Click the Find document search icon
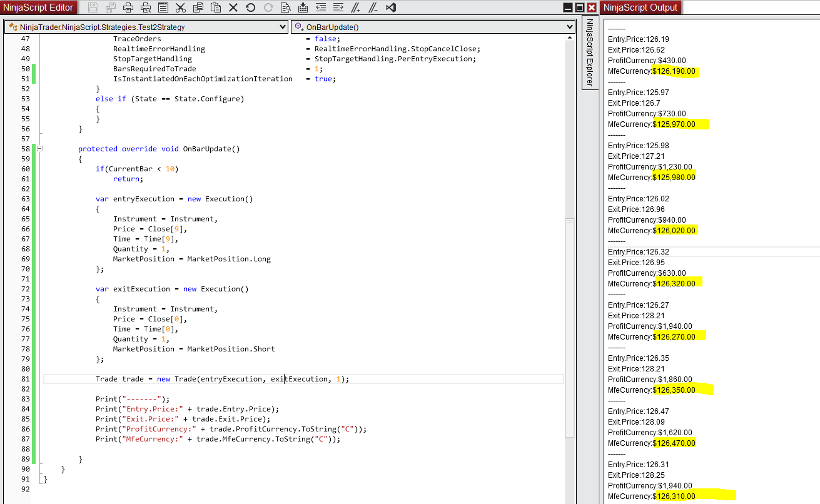The image size is (820, 504). pos(286,8)
